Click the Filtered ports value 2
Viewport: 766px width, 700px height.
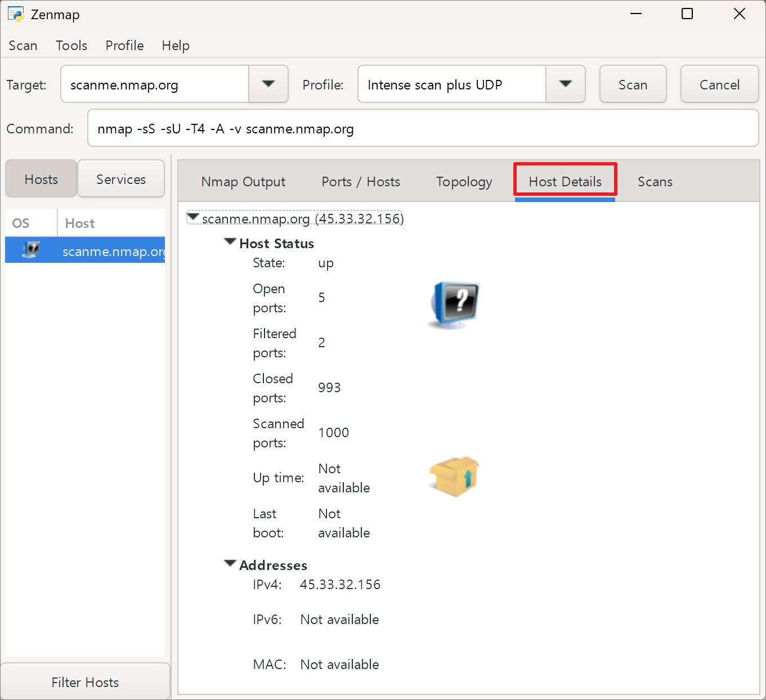322,343
